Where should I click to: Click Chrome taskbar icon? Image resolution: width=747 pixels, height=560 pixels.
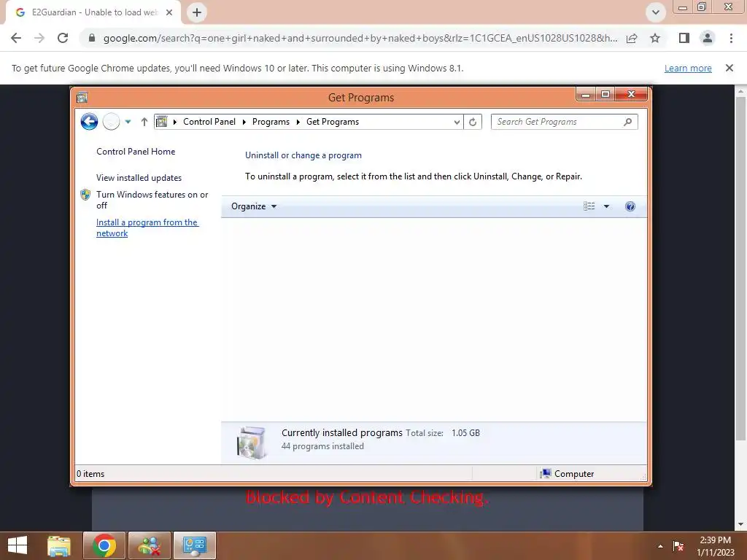tap(104, 545)
